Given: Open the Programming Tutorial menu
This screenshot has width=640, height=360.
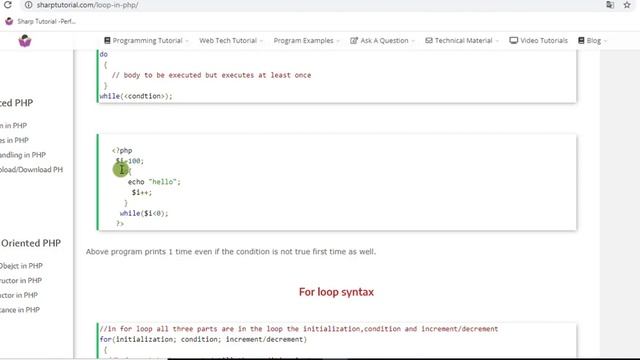Looking at the screenshot, I should [147, 40].
